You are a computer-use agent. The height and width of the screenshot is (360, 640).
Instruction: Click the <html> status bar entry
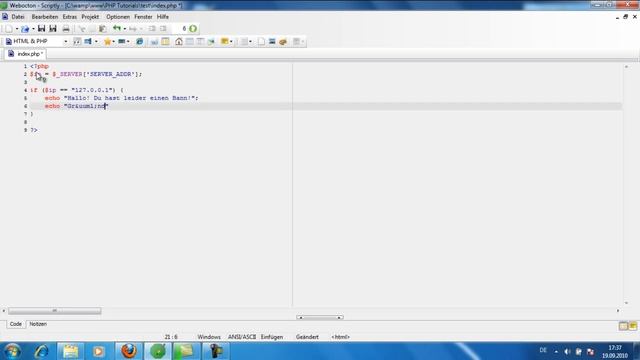(x=340, y=337)
